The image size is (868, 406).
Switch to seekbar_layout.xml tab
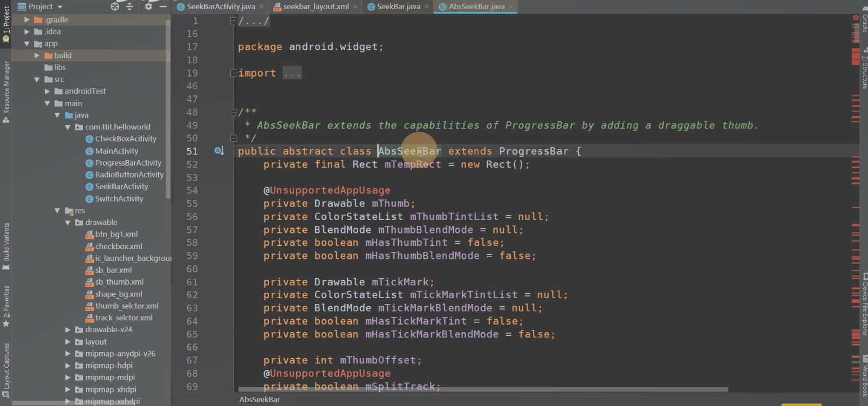316,6
